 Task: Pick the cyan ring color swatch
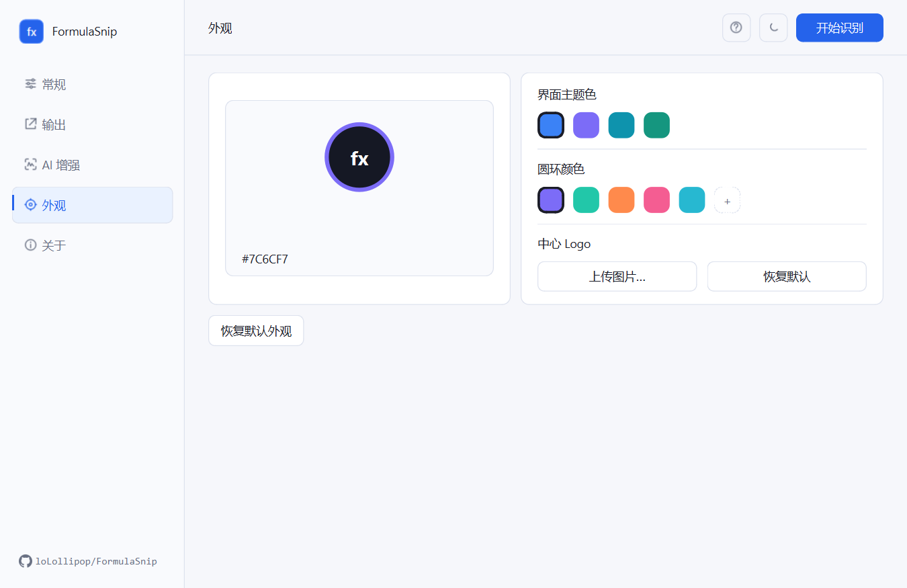click(692, 200)
